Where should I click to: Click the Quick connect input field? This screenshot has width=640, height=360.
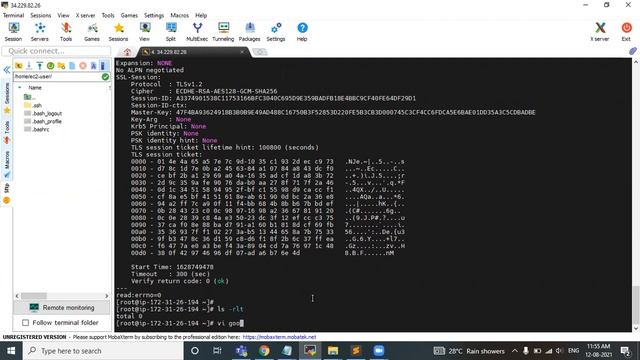tap(56, 51)
